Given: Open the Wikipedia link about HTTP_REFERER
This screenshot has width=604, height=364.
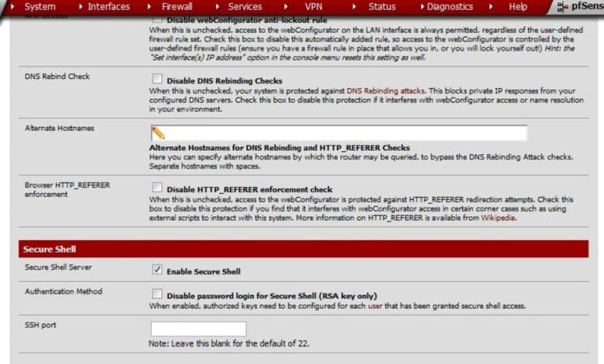Looking at the screenshot, I should pyautogui.click(x=498, y=218).
